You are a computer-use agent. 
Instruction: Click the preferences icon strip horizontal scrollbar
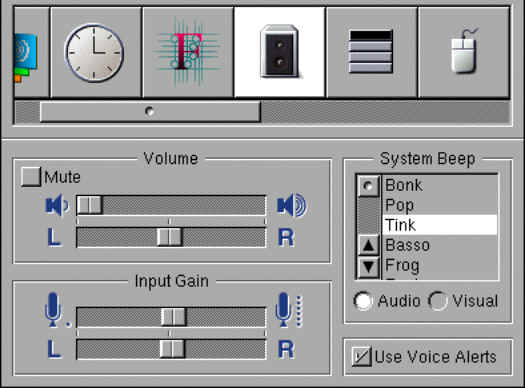262,112
